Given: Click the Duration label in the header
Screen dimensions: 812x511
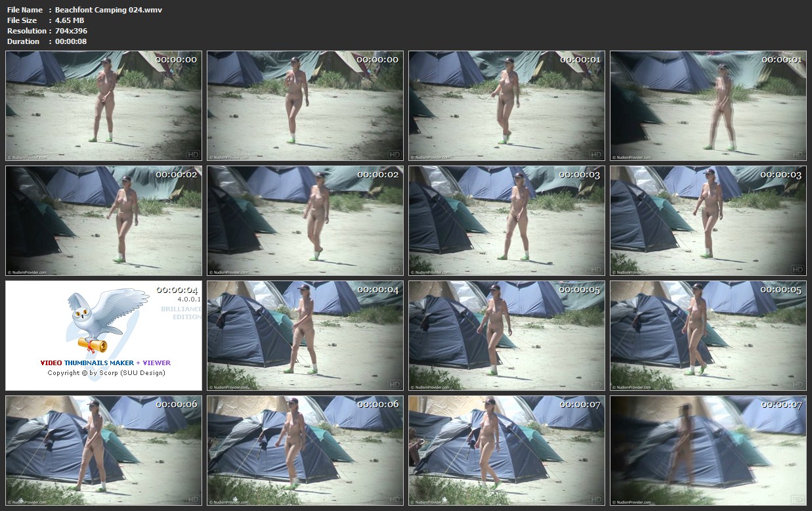Looking at the screenshot, I should (x=24, y=41).
